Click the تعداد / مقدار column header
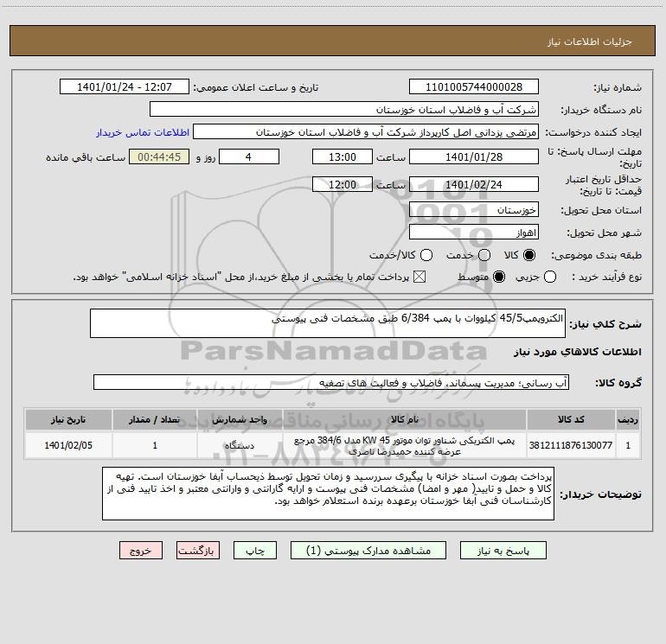Image resolution: width=666 pixels, height=644 pixels. [x=155, y=419]
